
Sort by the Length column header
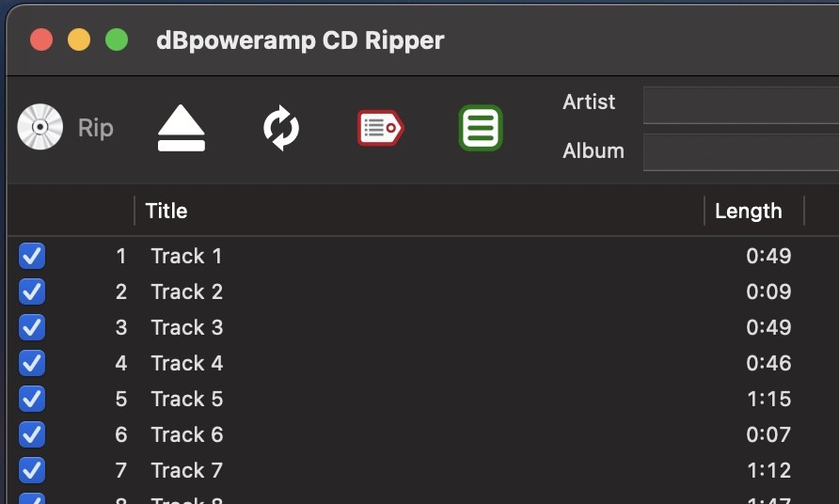pos(749,211)
